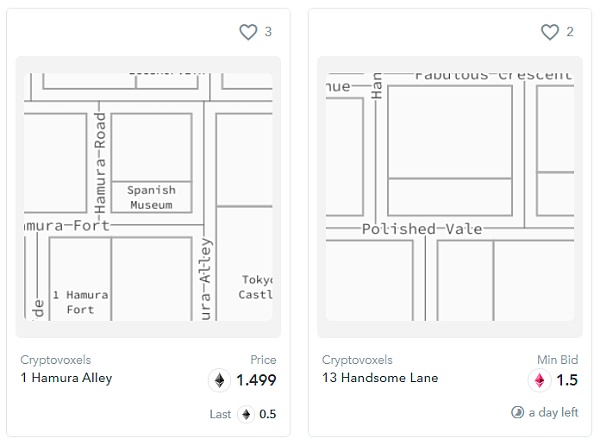
Task: Click the clock icon next to a day left
Action: tap(517, 412)
